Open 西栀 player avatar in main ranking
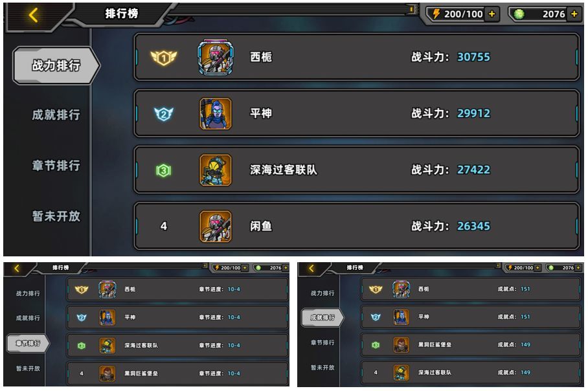 pos(215,57)
